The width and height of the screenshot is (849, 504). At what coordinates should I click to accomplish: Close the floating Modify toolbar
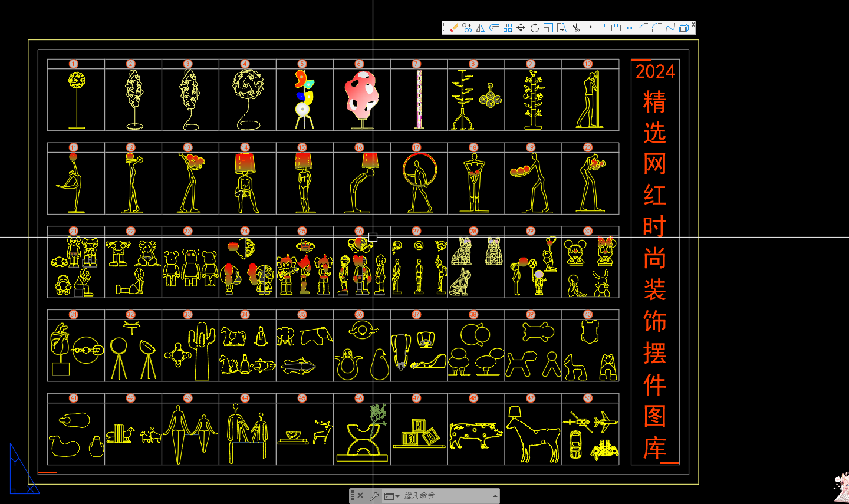tap(693, 24)
